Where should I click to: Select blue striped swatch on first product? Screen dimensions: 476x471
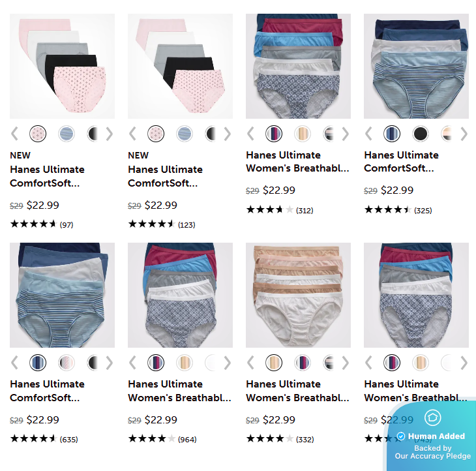point(67,134)
